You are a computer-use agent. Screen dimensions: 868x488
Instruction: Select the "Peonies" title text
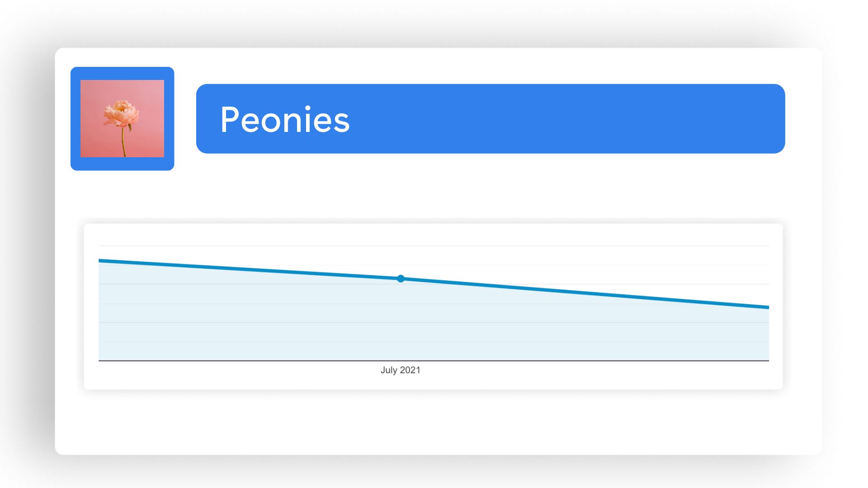coord(285,120)
